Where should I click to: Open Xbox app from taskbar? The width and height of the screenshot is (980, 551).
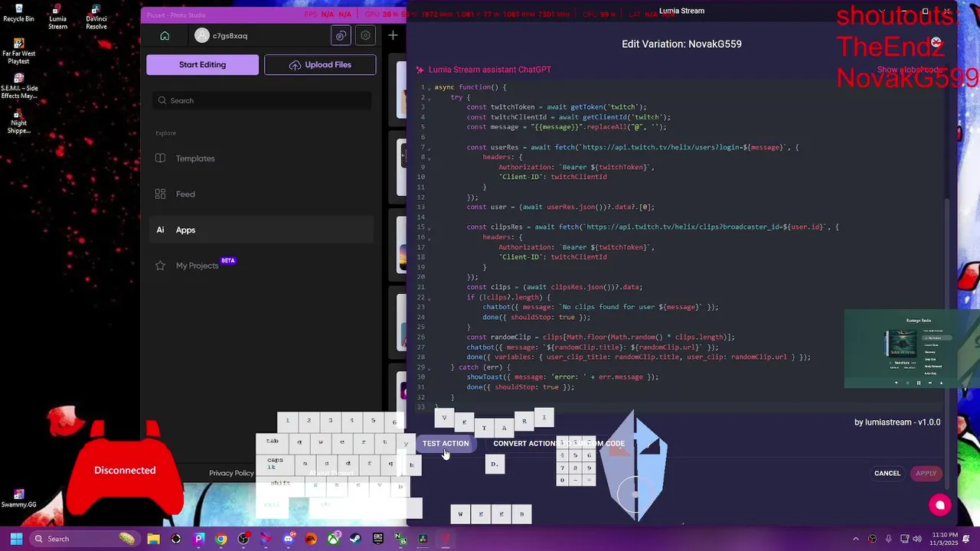pyautogui.click(x=333, y=539)
